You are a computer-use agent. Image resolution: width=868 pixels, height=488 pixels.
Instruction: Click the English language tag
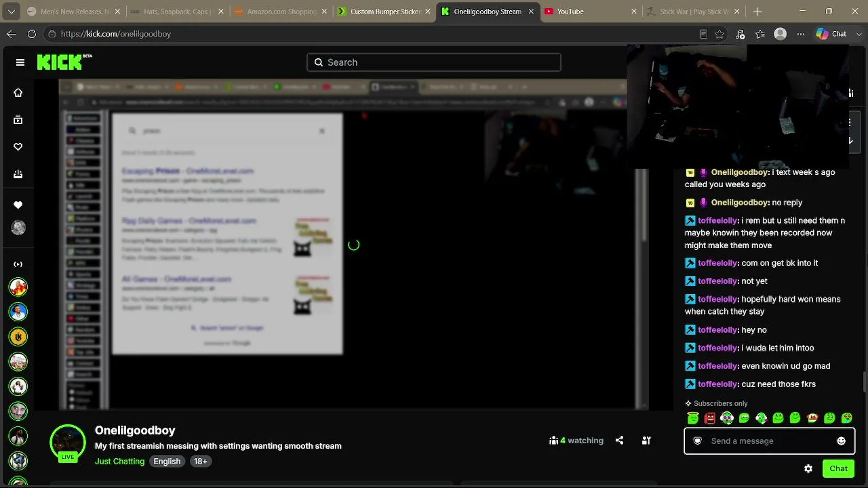(167, 462)
